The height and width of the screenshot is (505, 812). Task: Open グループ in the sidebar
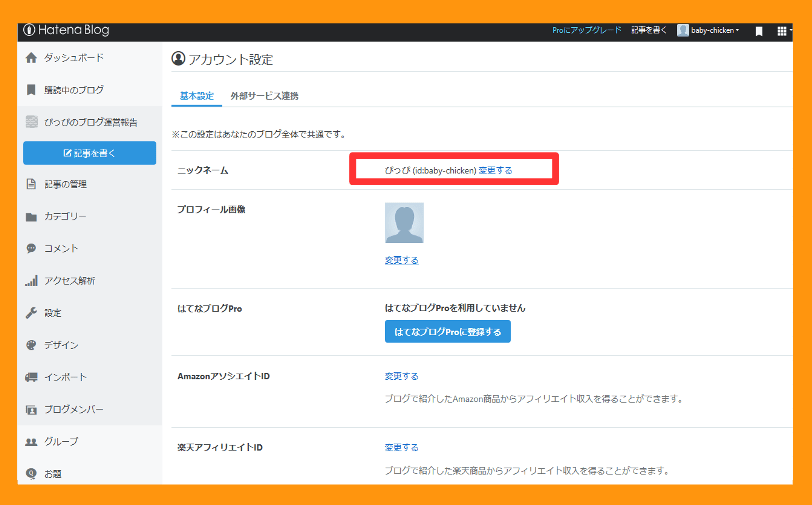pyautogui.click(x=61, y=441)
